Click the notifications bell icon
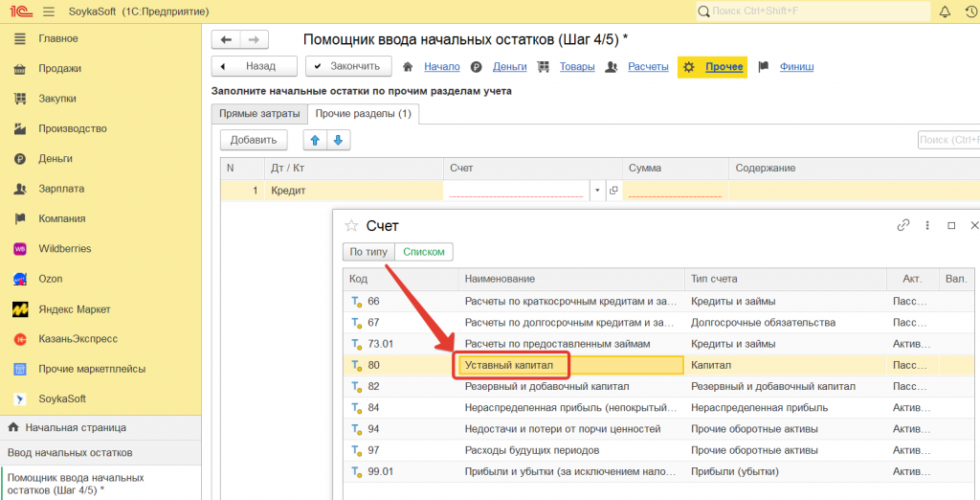The width and height of the screenshot is (980, 500). pyautogui.click(x=945, y=11)
